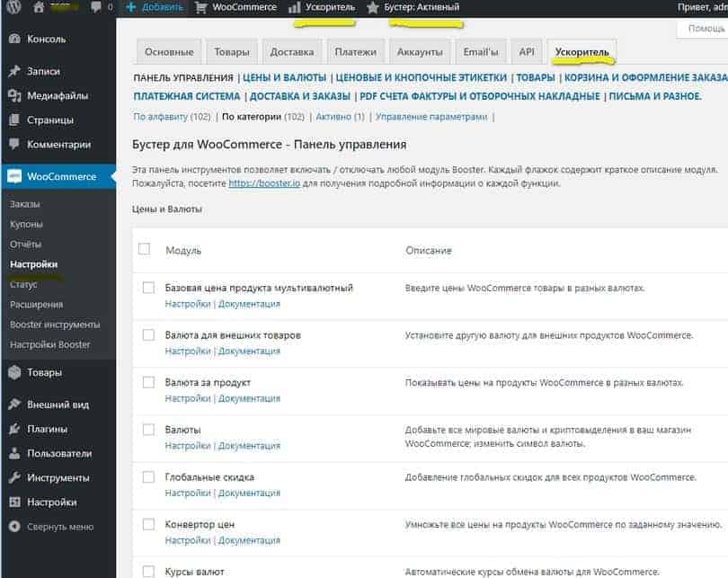Image resolution: width=728 pixels, height=578 pixels.
Task: Check the Валюта за продукт module checkbox
Action: (148, 382)
